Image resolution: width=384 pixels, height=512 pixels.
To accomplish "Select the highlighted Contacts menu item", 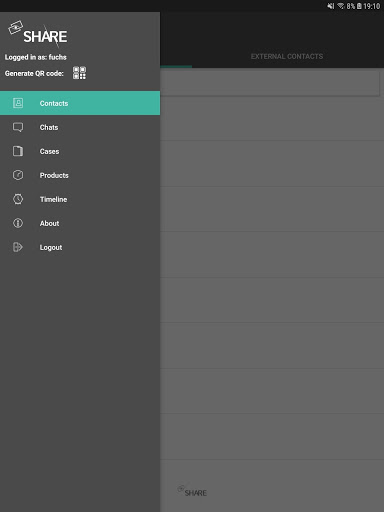I will pos(80,103).
